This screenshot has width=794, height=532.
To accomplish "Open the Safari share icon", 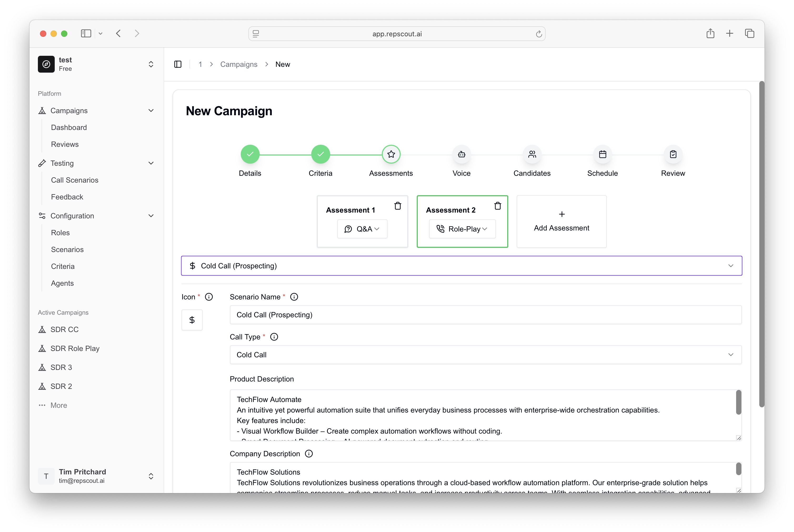I will coord(710,33).
